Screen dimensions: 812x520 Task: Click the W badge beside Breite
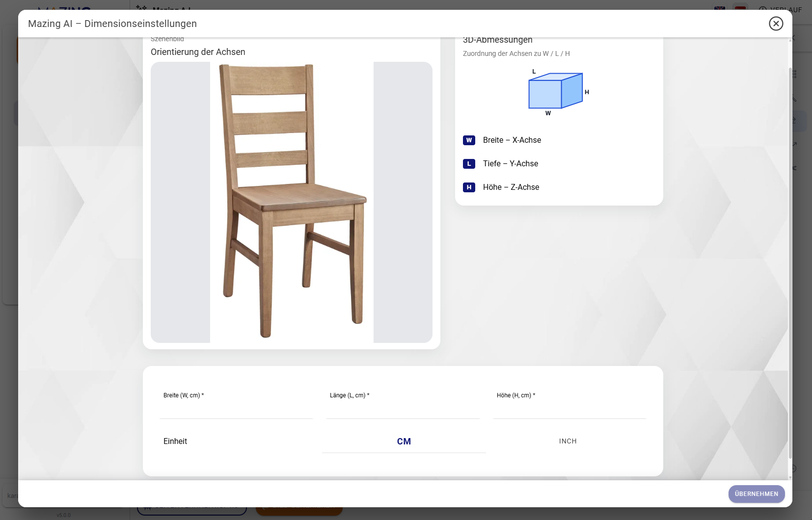pos(469,140)
